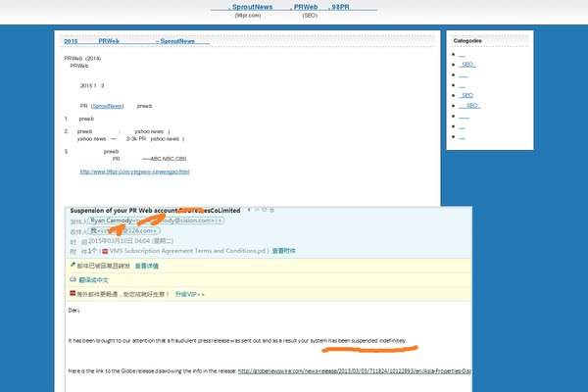Image resolution: width=588 pixels, height=392 pixels.
Task: Click the sentence 'system has been suspended indefinitely'
Action: (x=358, y=341)
